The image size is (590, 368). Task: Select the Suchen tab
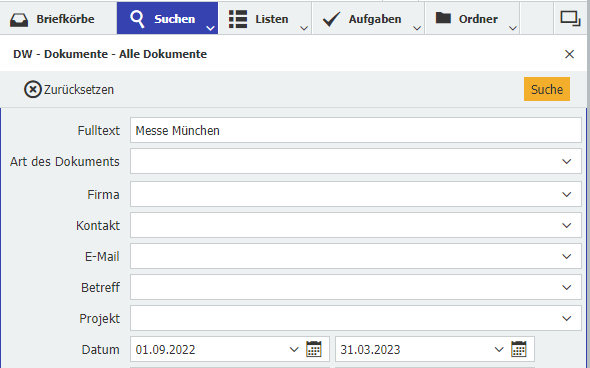(x=167, y=18)
